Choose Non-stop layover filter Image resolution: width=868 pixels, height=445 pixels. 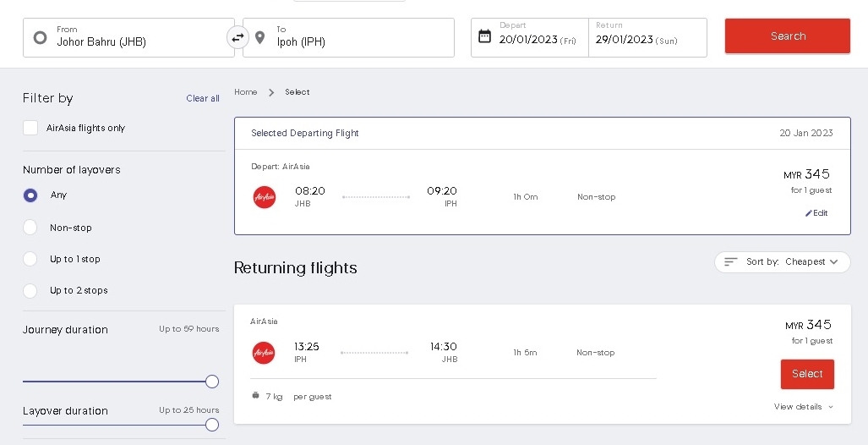click(30, 228)
